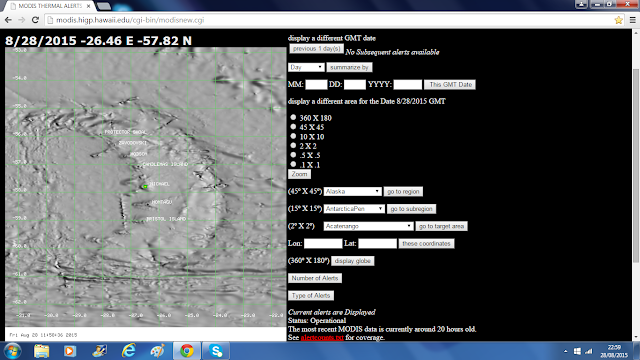Click the Number of Alerts button
Viewport: 640px width, 360px height.
[x=315, y=278]
